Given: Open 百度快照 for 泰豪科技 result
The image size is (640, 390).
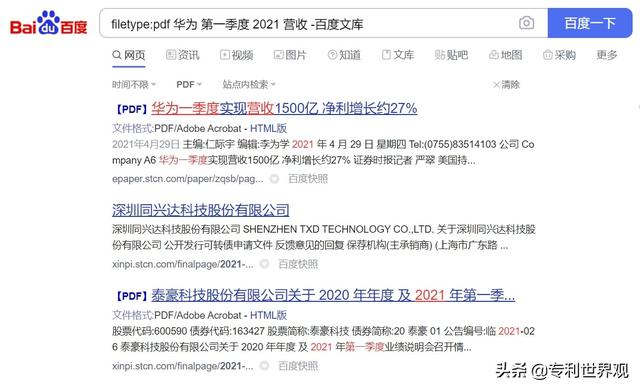Looking at the screenshot, I should tap(298, 366).
